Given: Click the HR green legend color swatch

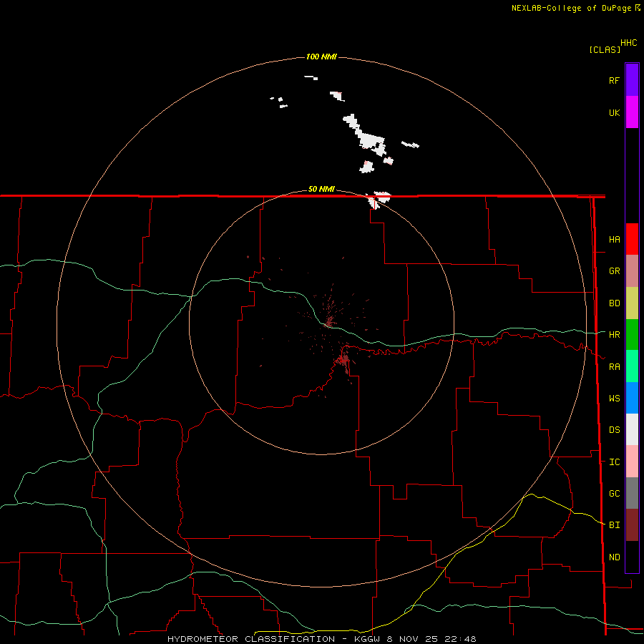Looking at the screenshot, I should click(x=632, y=335).
